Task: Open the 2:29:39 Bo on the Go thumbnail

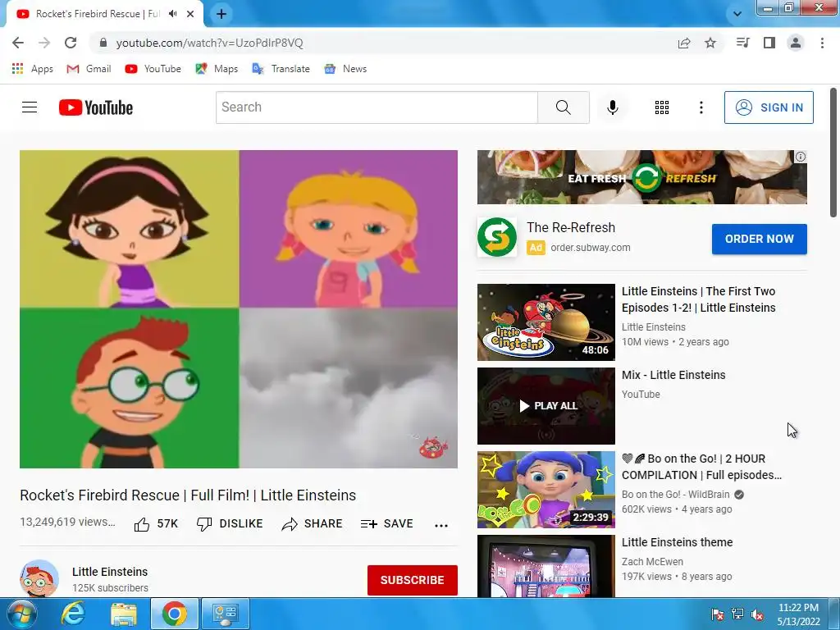Action: [x=546, y=489]
